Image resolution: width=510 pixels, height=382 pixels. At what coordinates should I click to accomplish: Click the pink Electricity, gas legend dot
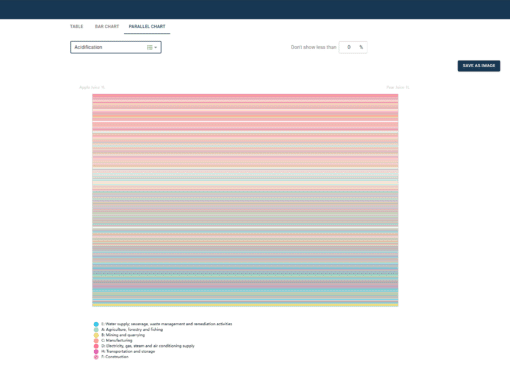pyautogui.click(x=96, y=346)
